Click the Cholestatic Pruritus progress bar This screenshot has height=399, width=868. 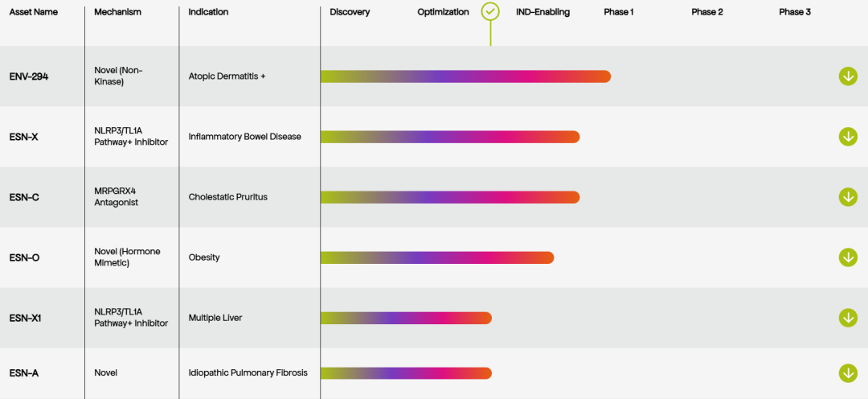tap(450, 197)
